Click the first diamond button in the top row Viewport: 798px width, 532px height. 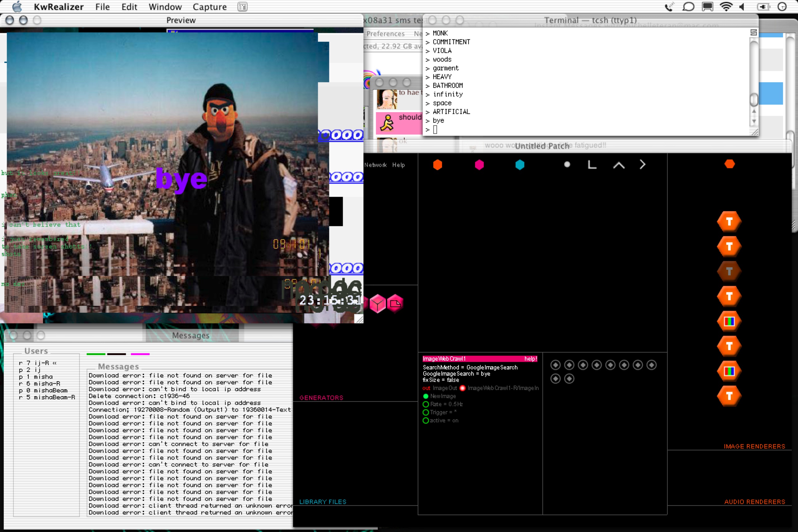555,365
